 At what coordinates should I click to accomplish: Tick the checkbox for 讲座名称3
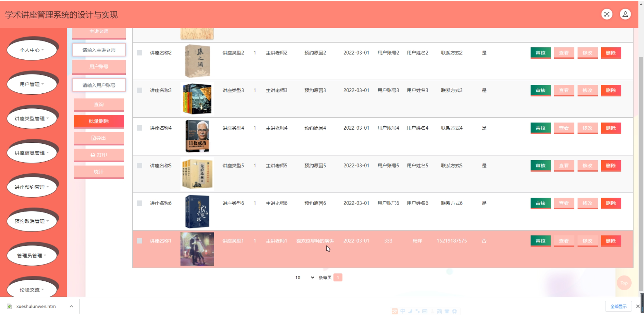[139, 90]
